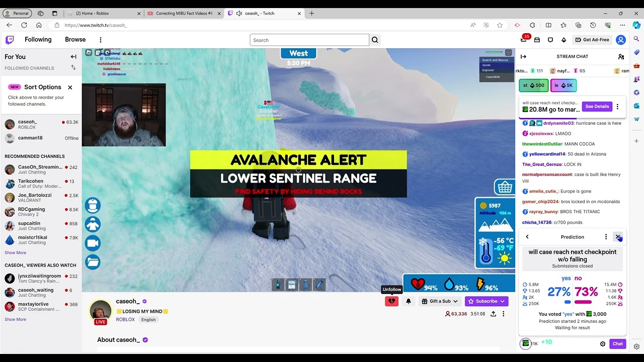Screen dimensions: 644x362
Task: Expand the Subscribe dropdown
Action: (487, 301)
